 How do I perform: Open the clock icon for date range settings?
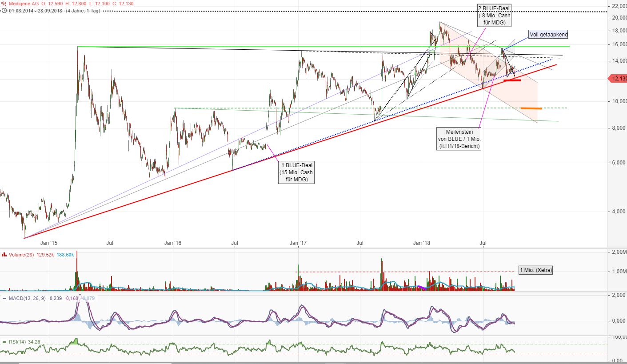click(x=4, y=11)
